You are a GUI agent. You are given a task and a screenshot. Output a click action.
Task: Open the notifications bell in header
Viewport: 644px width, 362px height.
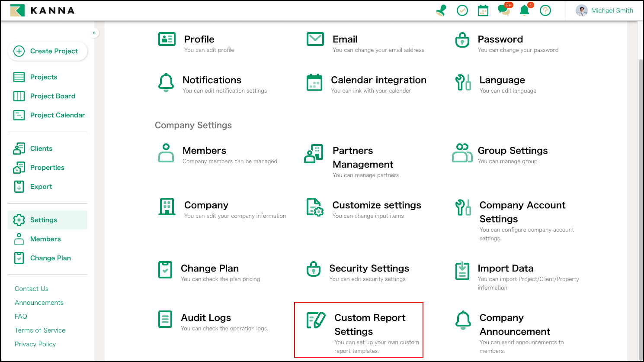click(x=524, y=10)
